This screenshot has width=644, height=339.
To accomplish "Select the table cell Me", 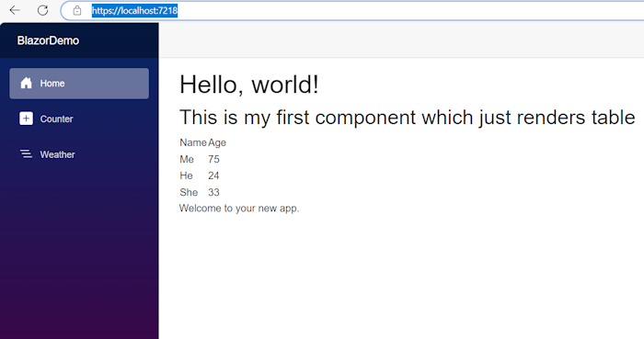I will (x=187, y=159).
